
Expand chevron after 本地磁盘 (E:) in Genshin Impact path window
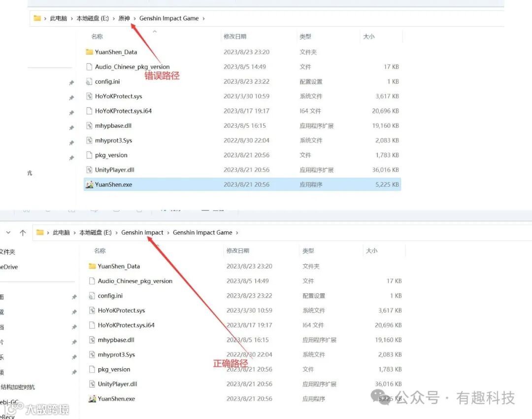[116, 233]
